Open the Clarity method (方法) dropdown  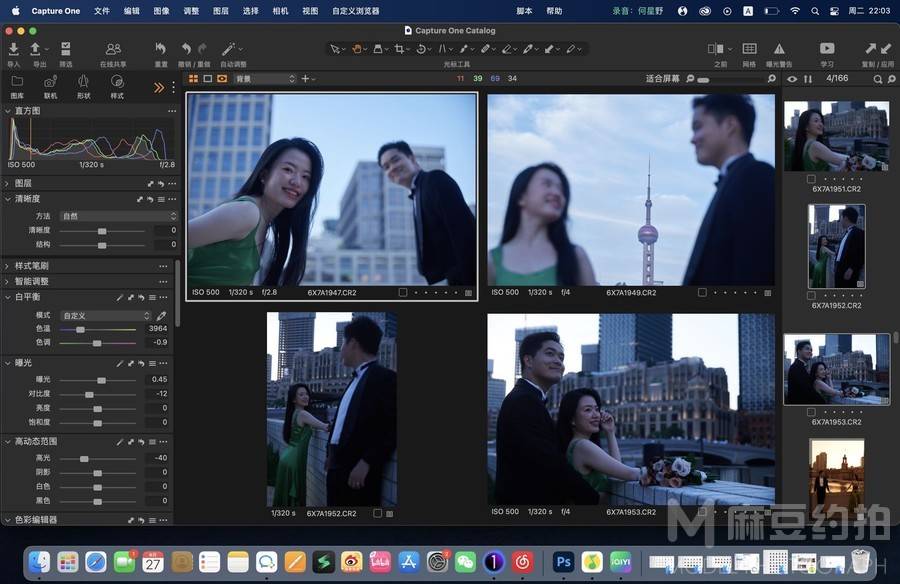point(119,216)
